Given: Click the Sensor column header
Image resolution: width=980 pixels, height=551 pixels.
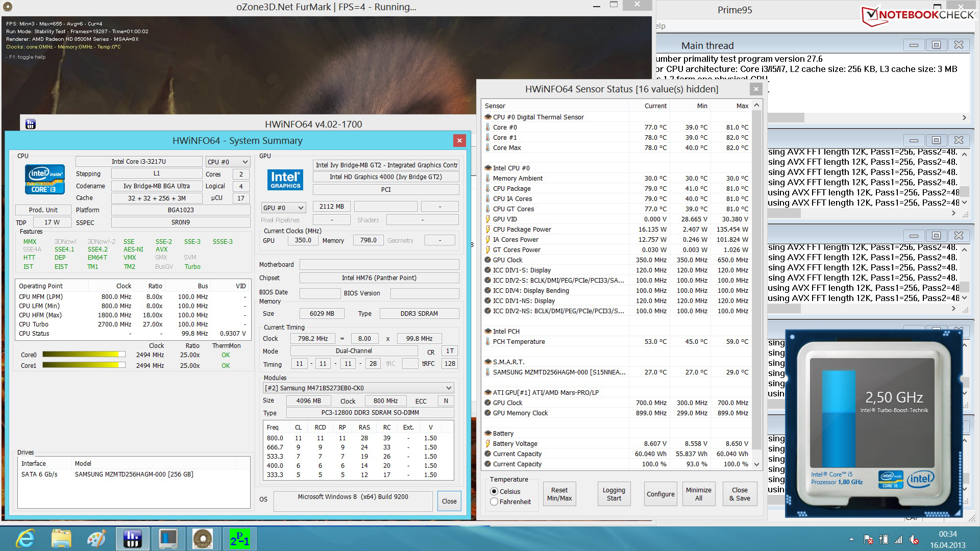Looking at the screenshot, I should point(555,106).
